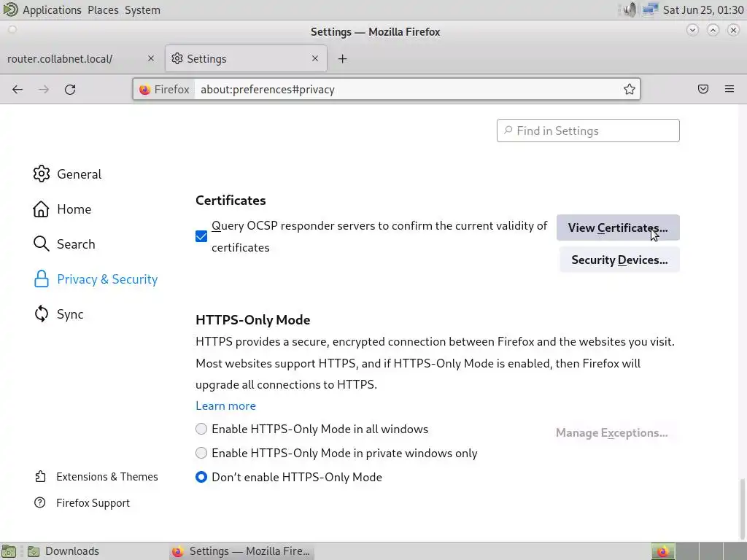
Task: Switch to the Settings tab
Action: click(246, 58)
